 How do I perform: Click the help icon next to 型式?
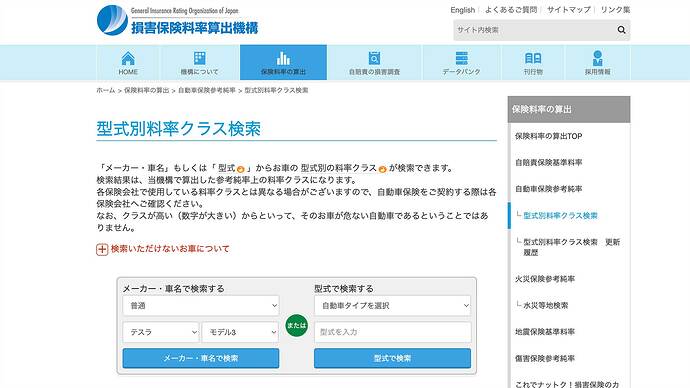[240, 169]
